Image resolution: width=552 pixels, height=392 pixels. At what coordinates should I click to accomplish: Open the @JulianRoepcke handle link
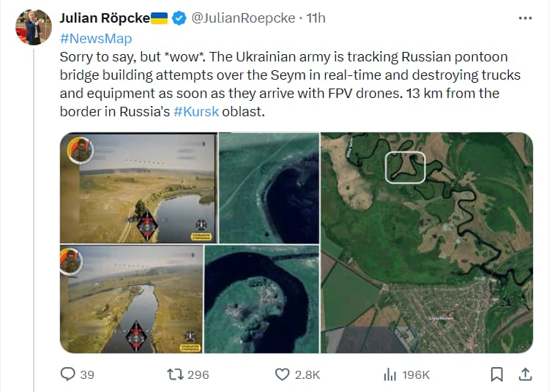pyautogui.click(x=243, y=18)
